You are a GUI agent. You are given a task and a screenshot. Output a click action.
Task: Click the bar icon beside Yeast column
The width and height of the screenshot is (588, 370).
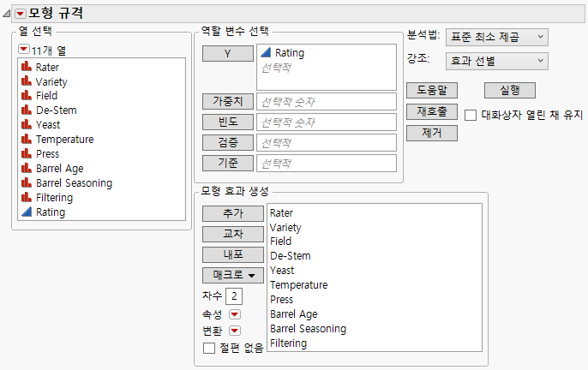[x=27, y=125]
